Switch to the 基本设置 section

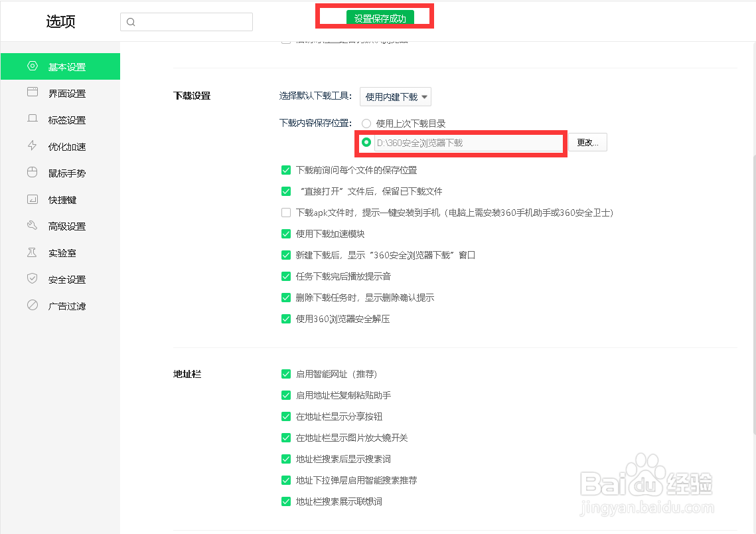[32, 66]
